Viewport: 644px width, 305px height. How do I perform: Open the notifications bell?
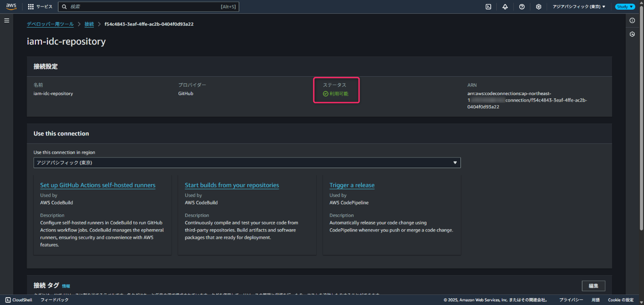pos(505,7)
